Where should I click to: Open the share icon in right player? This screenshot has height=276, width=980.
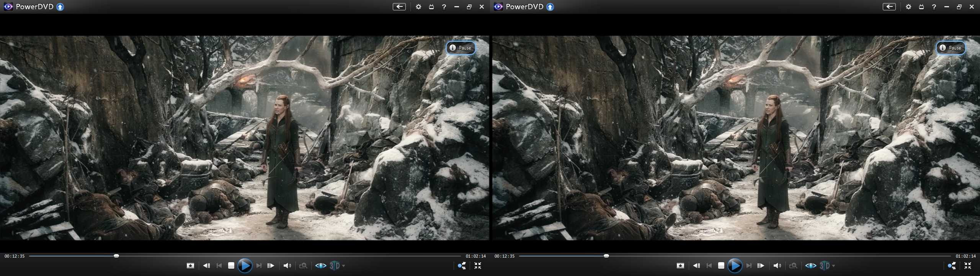tap(952, 266)
